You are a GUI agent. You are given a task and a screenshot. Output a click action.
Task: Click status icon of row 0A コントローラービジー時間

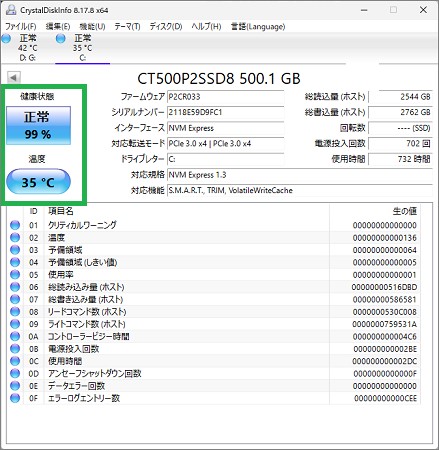(15, 336)
